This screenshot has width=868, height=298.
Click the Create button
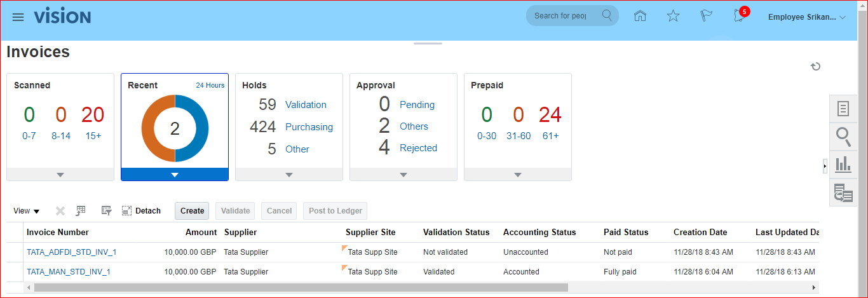(192, 211)
